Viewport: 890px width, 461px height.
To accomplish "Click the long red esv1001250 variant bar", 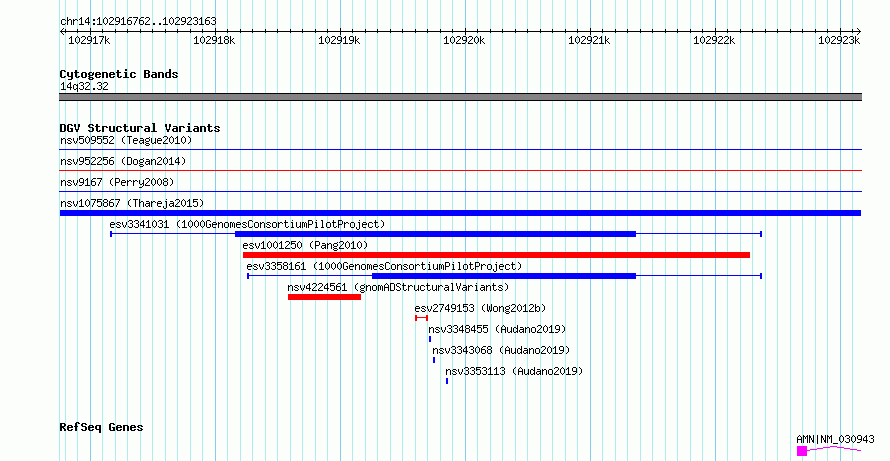I will pyautogui.click(x=496, y=255).
